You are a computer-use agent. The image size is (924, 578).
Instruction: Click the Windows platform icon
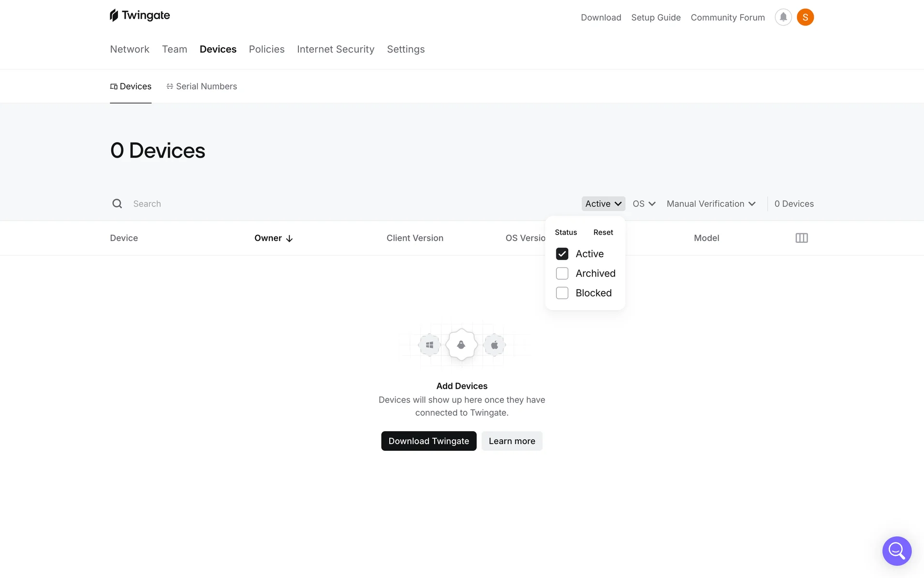(x=429, y=345)
